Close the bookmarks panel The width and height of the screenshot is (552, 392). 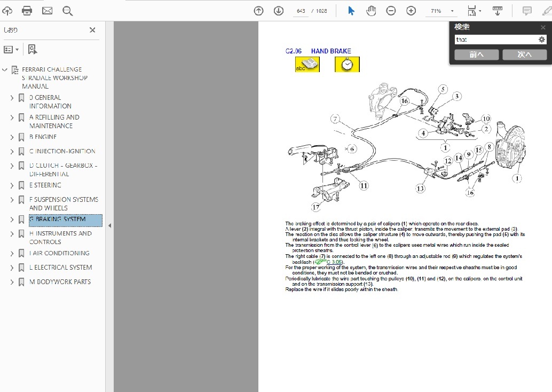pyautogui.click(x=92, y=30)
